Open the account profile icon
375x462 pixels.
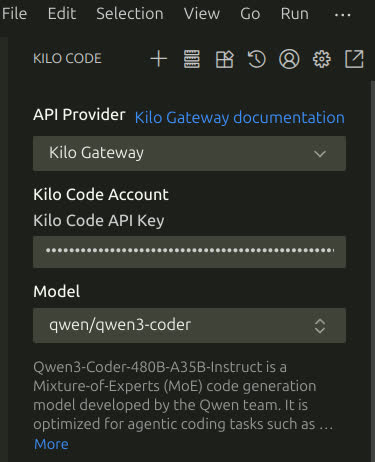coord(289,59)
